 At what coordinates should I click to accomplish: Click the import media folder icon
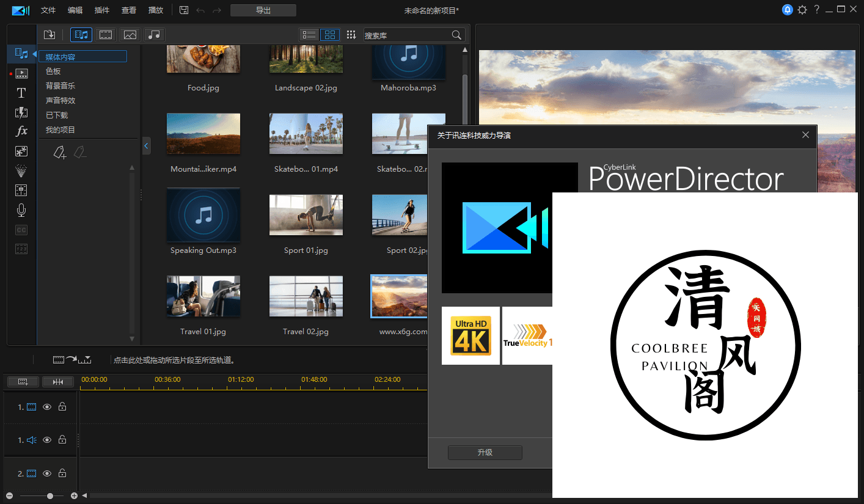(49, 35)
